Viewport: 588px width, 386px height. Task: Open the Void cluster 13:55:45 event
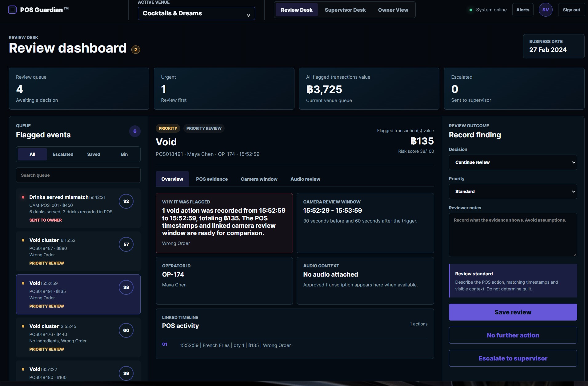point(78,337)
